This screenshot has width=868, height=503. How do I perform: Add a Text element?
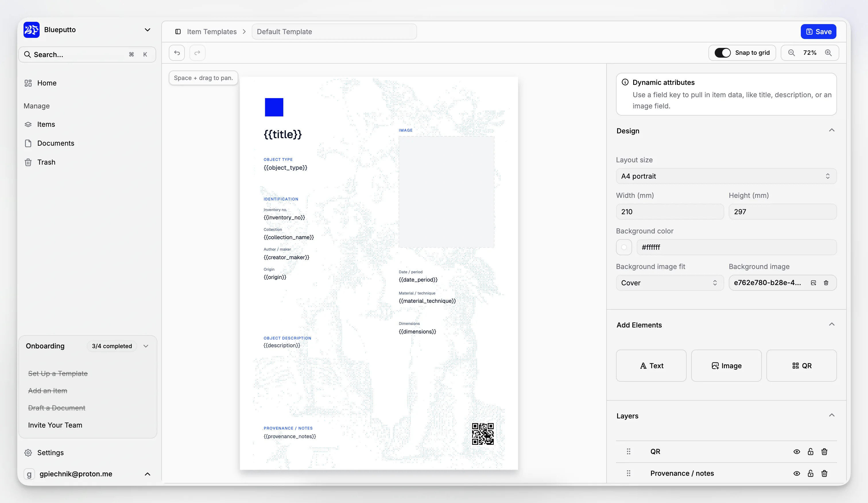pos(651,365)
